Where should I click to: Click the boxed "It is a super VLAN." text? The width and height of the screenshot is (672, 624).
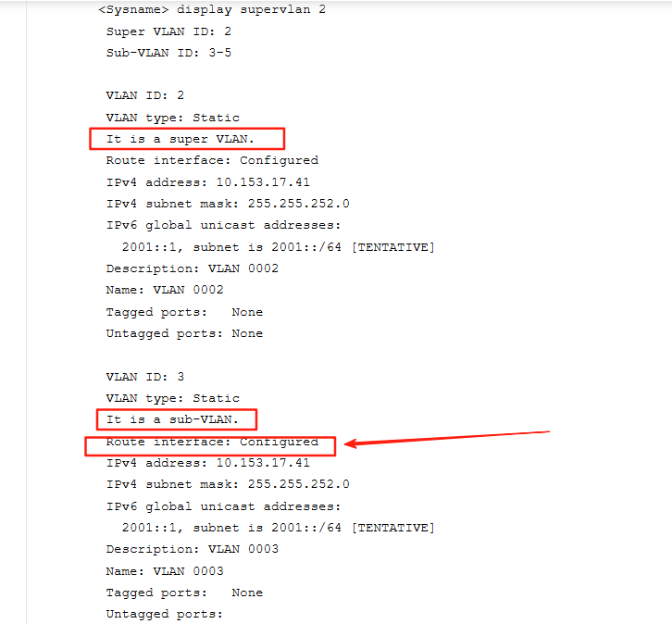tap(180, 139)
